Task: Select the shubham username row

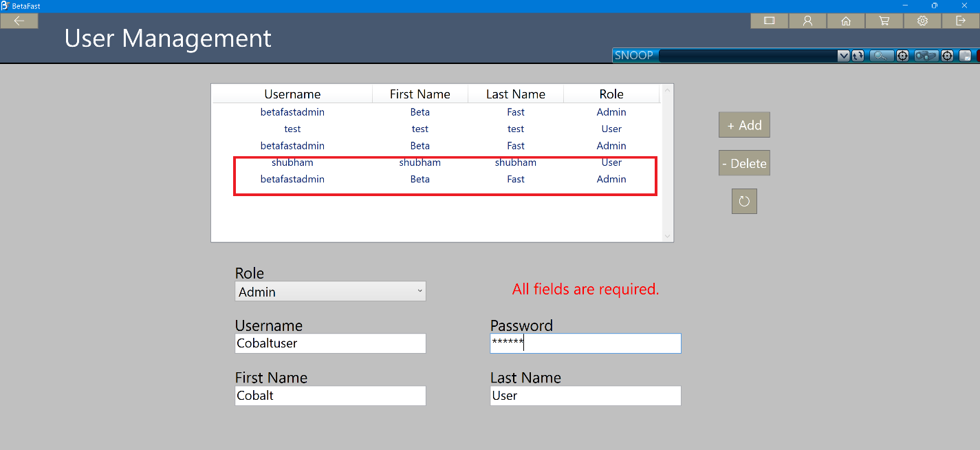Action: (437, 162)
